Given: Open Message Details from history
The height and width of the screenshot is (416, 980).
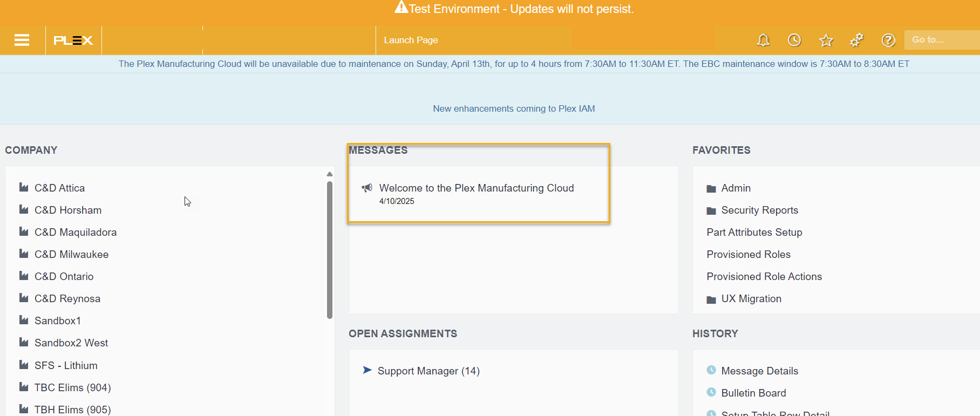Looking at the screenshot, I should tap(760, 371).
